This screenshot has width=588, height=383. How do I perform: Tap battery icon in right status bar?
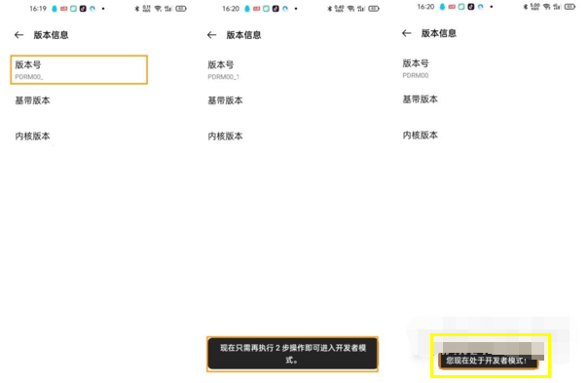(570, 7)
